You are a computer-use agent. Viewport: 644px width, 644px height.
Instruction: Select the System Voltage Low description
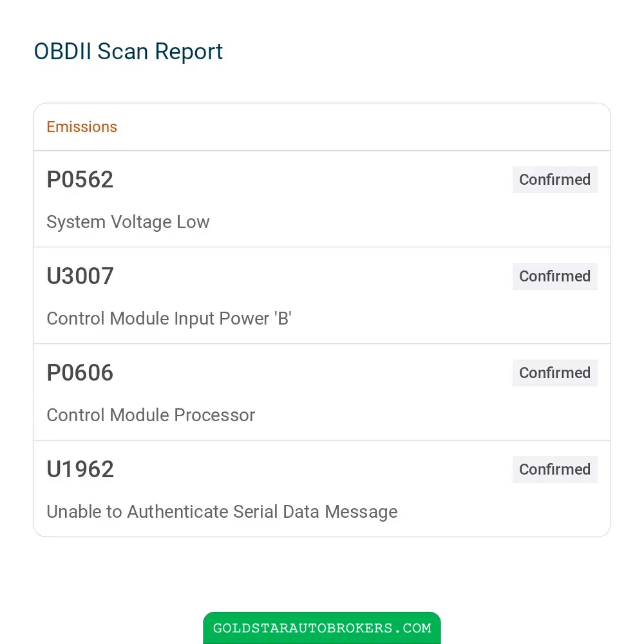pyautogui.click(x=128, y=222)
